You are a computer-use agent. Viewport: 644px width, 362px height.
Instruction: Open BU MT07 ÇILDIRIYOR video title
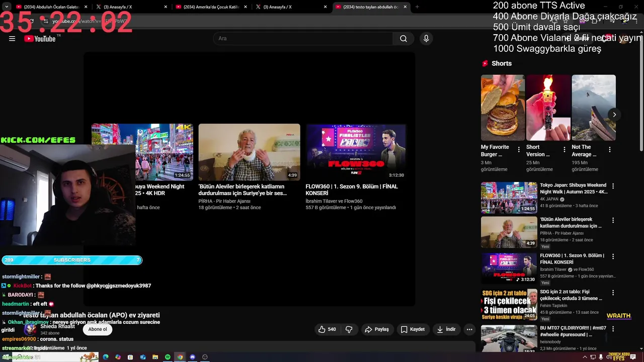click(x=573, y=331)
